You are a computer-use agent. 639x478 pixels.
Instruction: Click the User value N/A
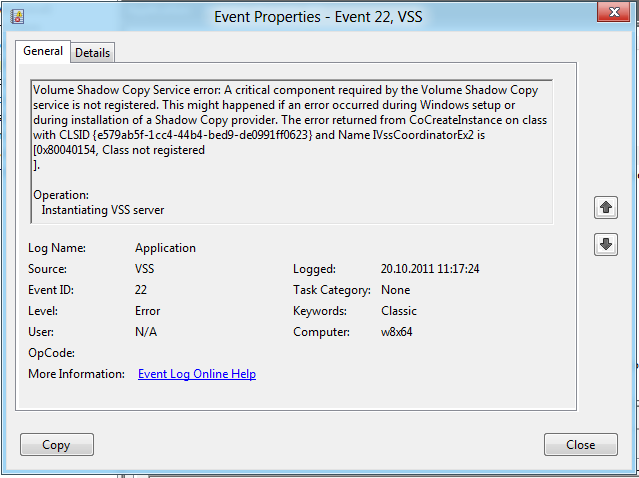pos(146,332)
